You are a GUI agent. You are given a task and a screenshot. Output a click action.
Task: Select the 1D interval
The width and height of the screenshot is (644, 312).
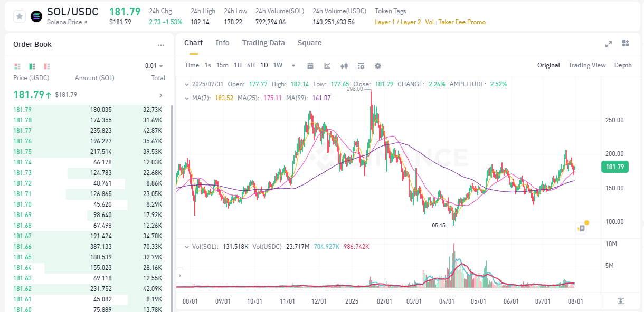[264, 65]
